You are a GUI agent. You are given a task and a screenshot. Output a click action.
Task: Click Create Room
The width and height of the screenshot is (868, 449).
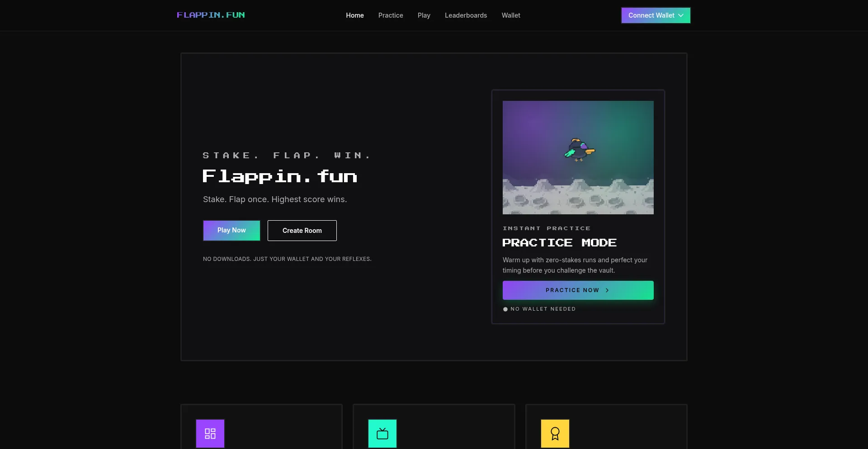(x=302, y=231)
